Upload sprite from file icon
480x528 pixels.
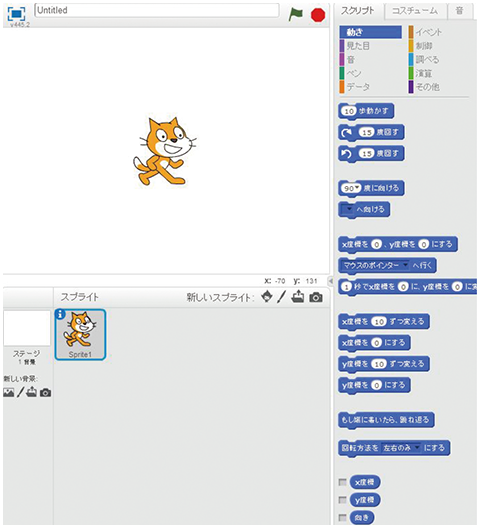[x=297, y=297]
